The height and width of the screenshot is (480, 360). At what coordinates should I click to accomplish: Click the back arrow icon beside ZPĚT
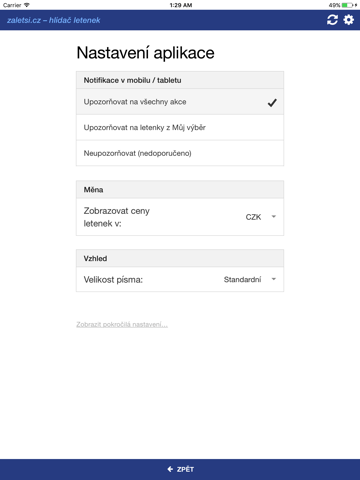tap(170, 469)
